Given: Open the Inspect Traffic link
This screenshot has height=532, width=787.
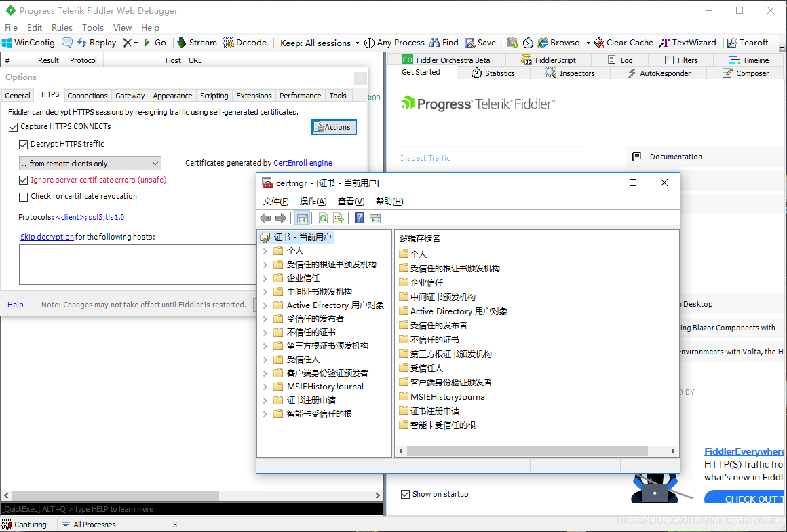Looking at the screenshot, I should click(425, 158).
